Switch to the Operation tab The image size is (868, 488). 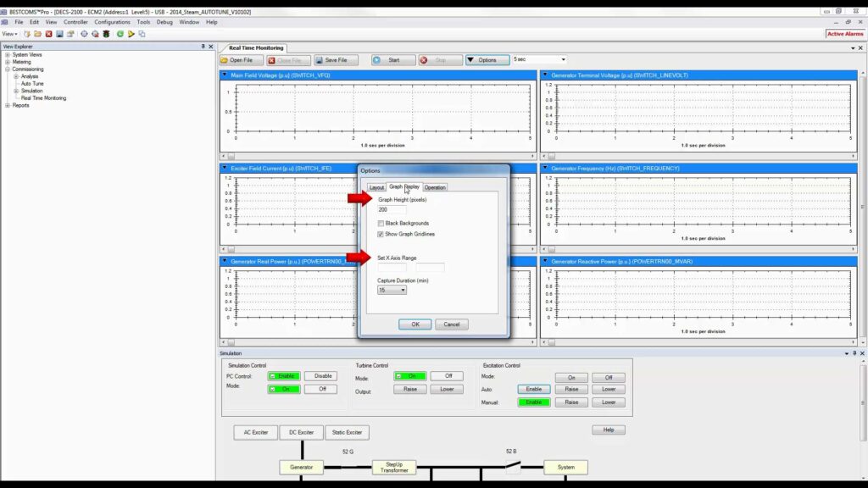click(x=435, y=187)
